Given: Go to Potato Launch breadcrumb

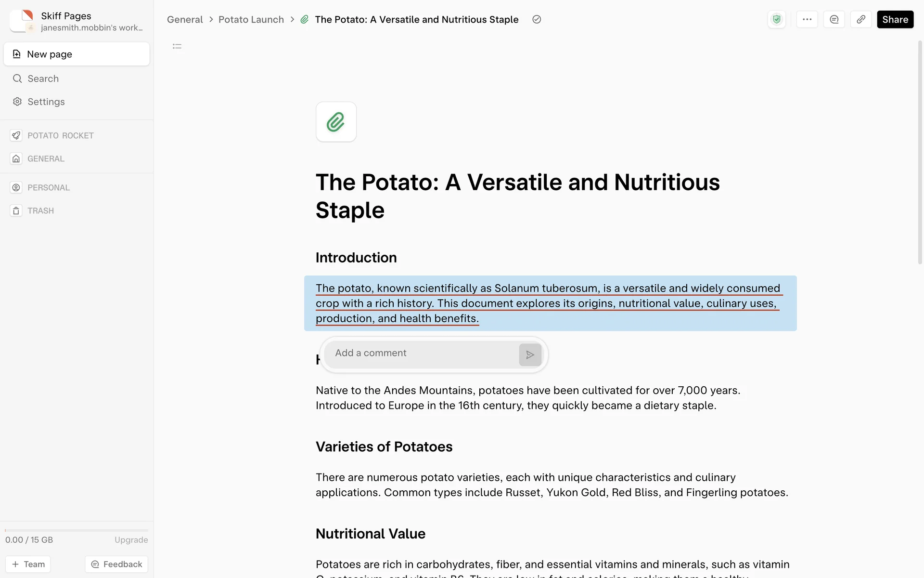Looking at the screenshot, I should point(251,19).
